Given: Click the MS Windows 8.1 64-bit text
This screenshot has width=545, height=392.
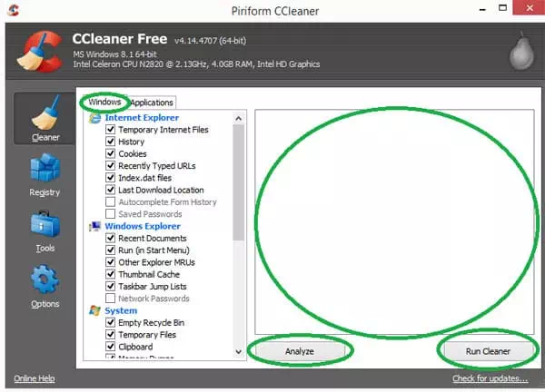Looking at the screenshot, I should [114, 54].
